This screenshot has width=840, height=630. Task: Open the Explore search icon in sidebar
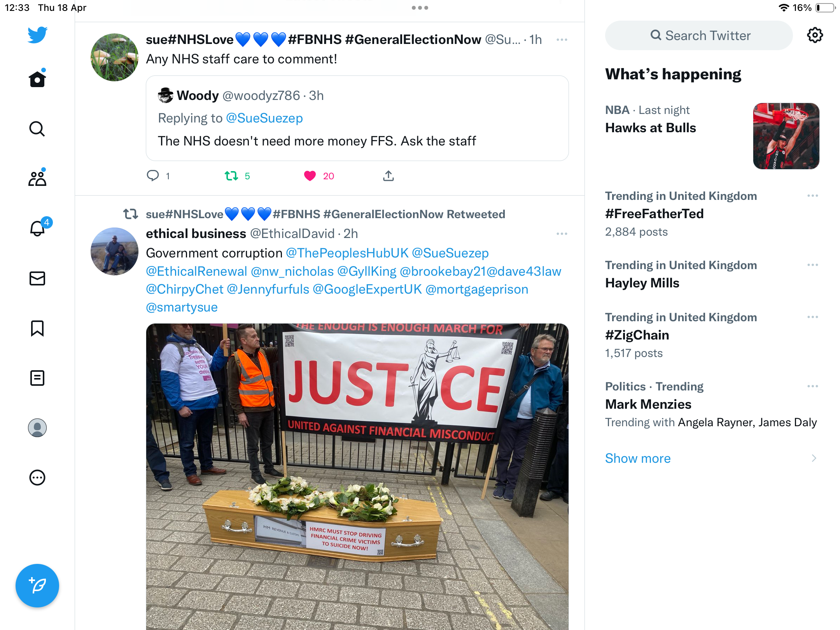click(x=37, y=129)
